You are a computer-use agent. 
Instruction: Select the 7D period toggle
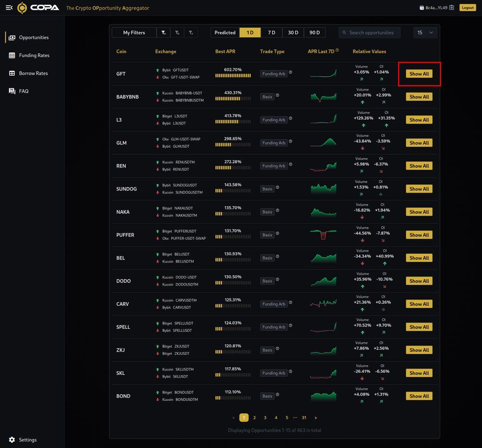tap(271, 33)
